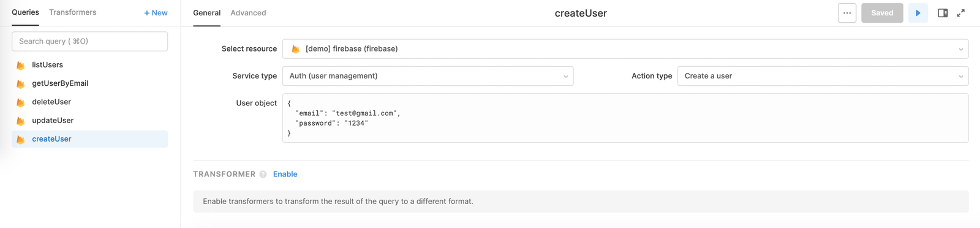Open the General tab
This screenshot has width=980, height=228.
(207, 13)
